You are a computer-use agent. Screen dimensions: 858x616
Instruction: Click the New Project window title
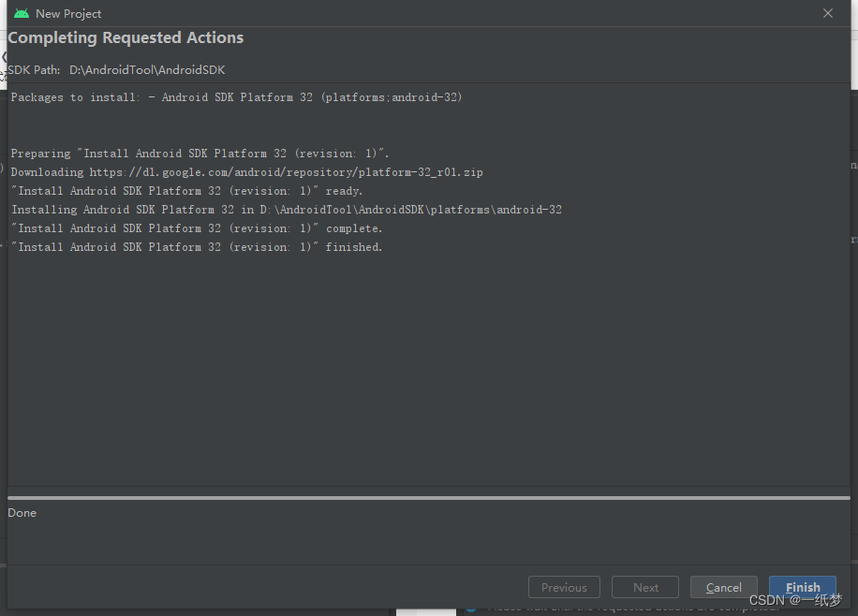[x=68, y=14]
